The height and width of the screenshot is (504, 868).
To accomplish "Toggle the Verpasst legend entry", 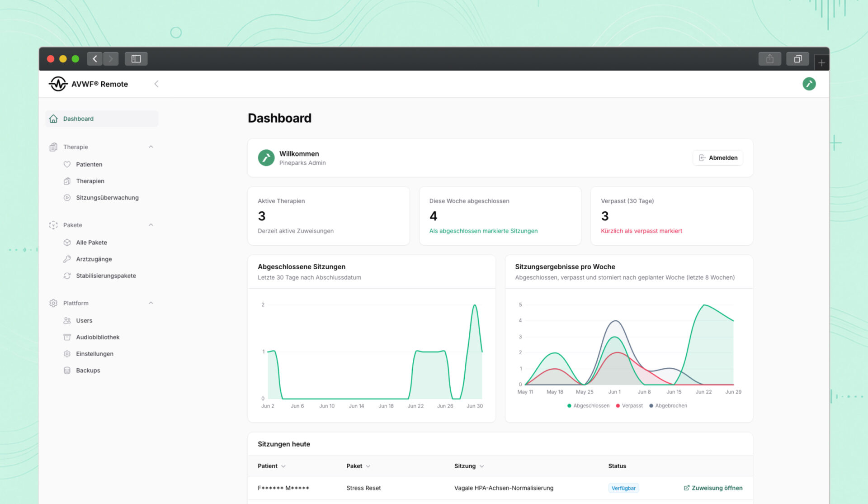I will 629,406.
